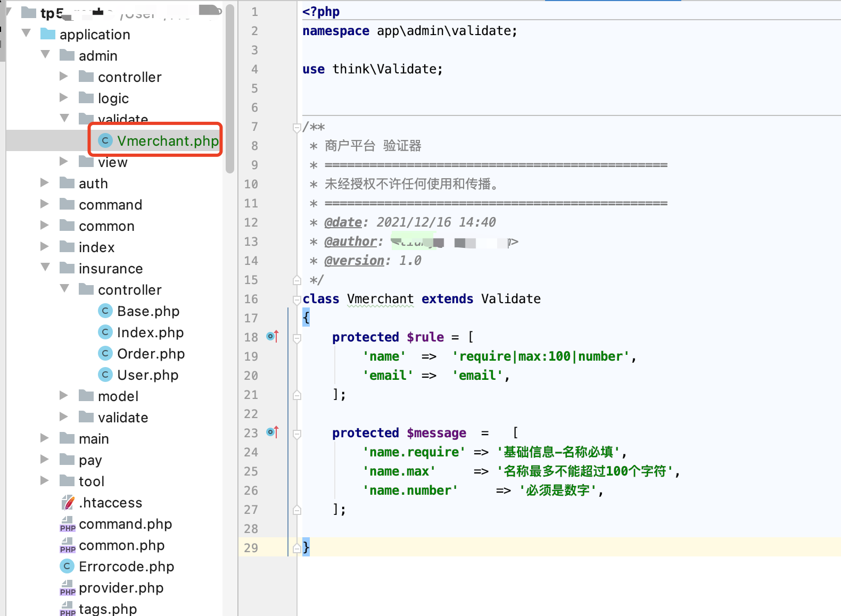This screenshot has width=841, height=616.
Task: Fold the class declaration at line 16
Action: pos(297,299)
